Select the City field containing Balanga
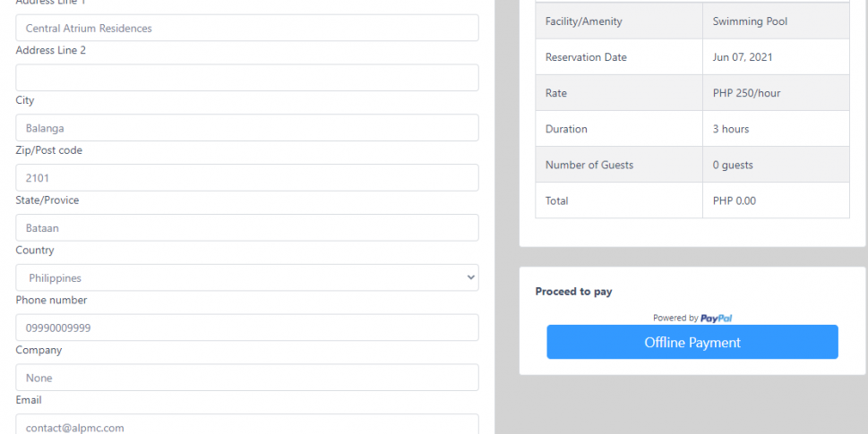Screen dimensions: 868x434 point(247,128)
